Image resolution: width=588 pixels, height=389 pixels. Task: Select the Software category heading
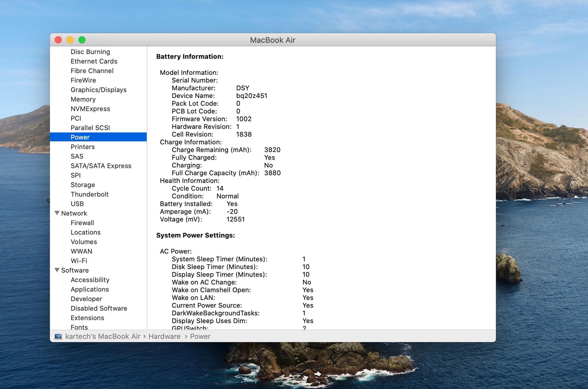tap(75, 270)
